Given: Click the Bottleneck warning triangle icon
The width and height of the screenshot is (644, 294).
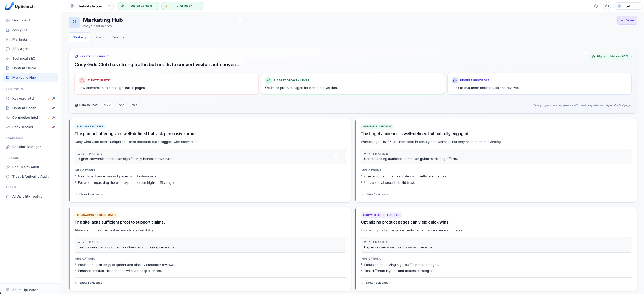Looking at the screenshot, I should click(82, 80).
